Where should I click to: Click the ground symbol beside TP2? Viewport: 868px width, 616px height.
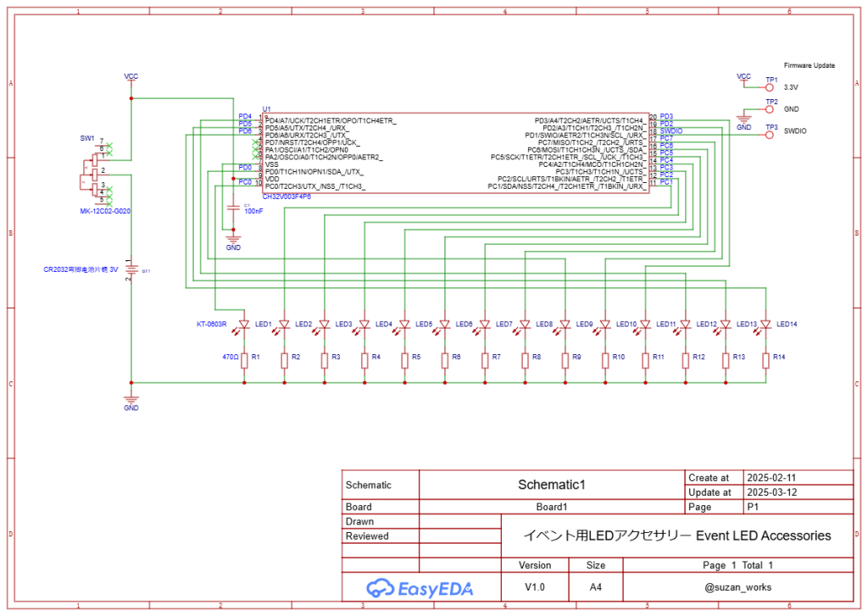743,119
